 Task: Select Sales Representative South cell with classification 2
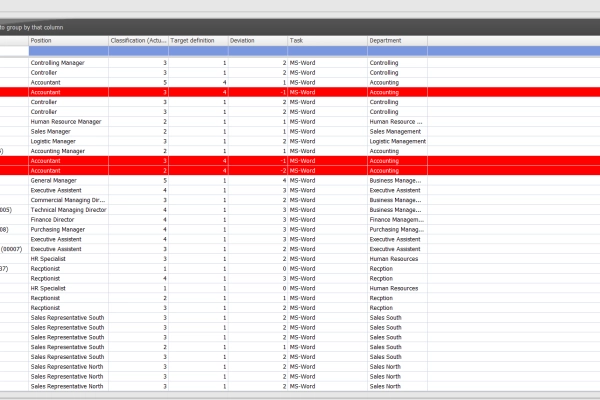68,347
